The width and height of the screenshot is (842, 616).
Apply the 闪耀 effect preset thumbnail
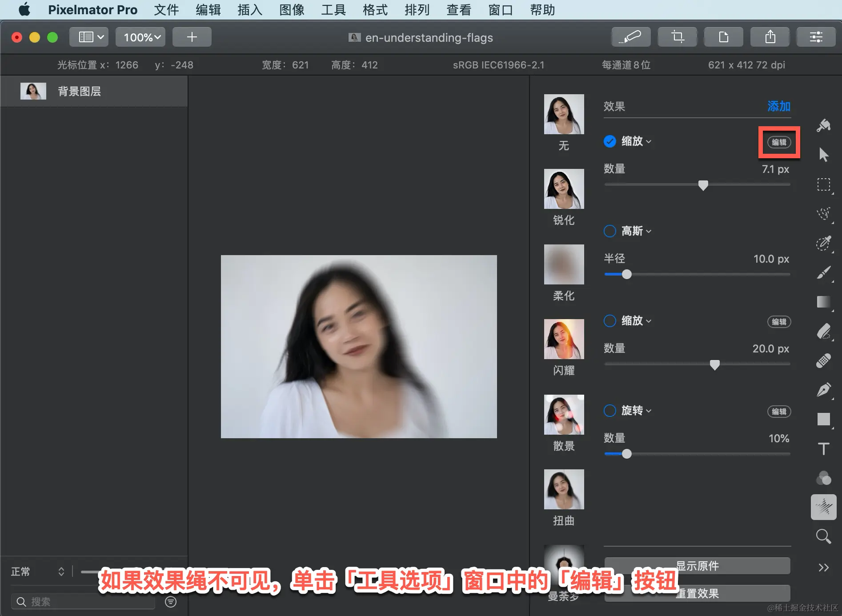(564, 339)
